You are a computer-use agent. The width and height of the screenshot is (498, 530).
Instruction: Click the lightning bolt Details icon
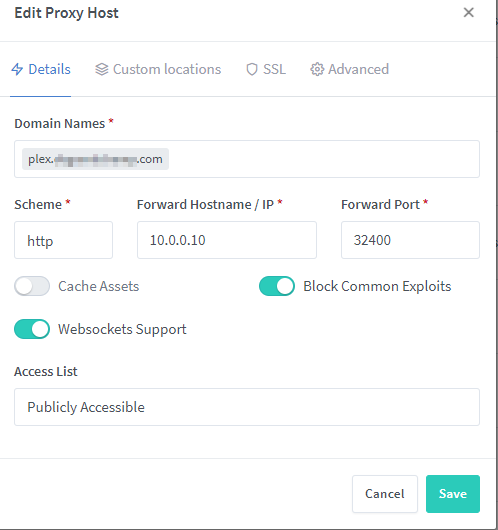[17, 69]
